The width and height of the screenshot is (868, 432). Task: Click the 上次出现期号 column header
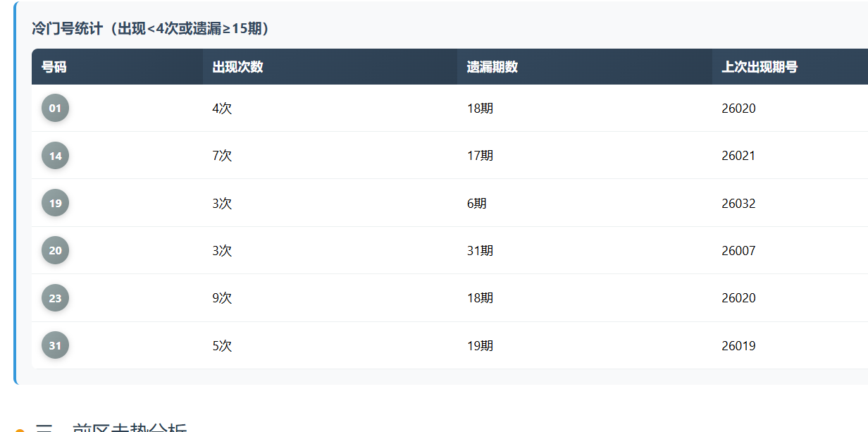click(x=790, y=67)
